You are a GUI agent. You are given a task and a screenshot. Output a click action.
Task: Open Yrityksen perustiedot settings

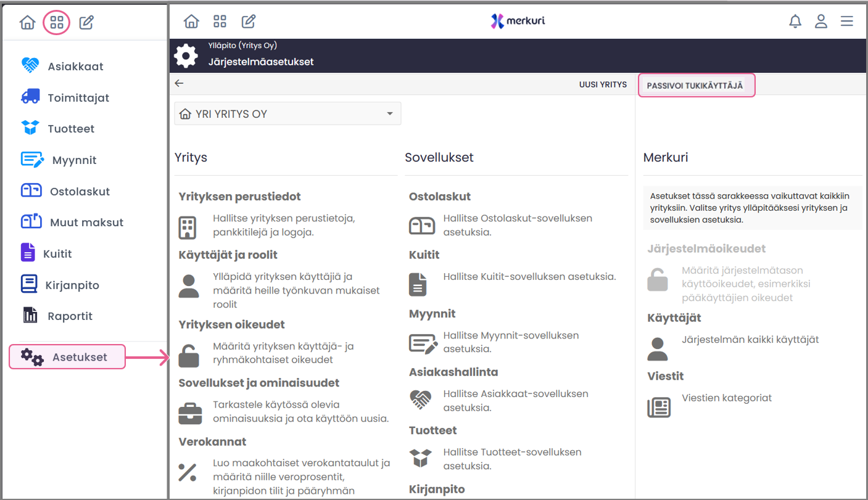pyautogui.click(x=239, y=197)
